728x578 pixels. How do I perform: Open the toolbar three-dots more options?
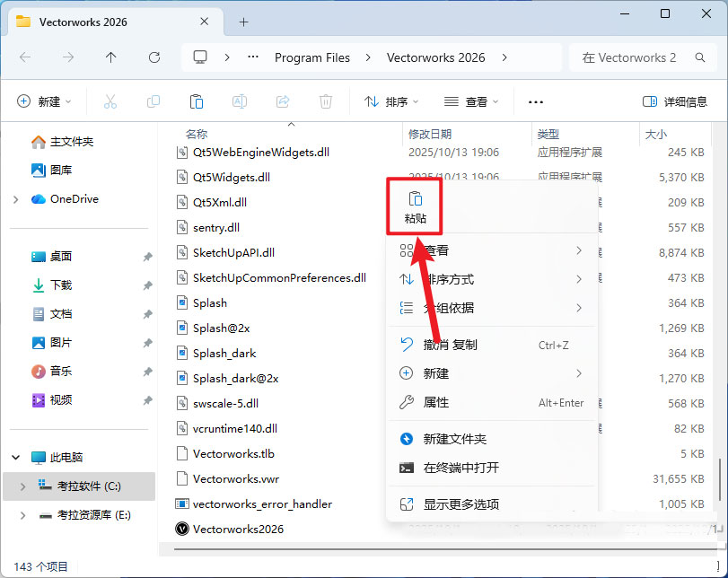[536, 101]
